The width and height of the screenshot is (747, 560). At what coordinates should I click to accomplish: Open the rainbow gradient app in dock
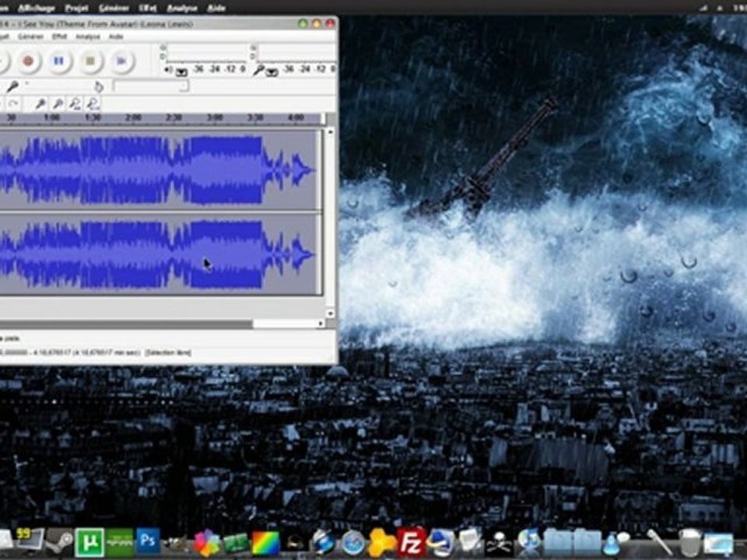(x=265, y=544)
